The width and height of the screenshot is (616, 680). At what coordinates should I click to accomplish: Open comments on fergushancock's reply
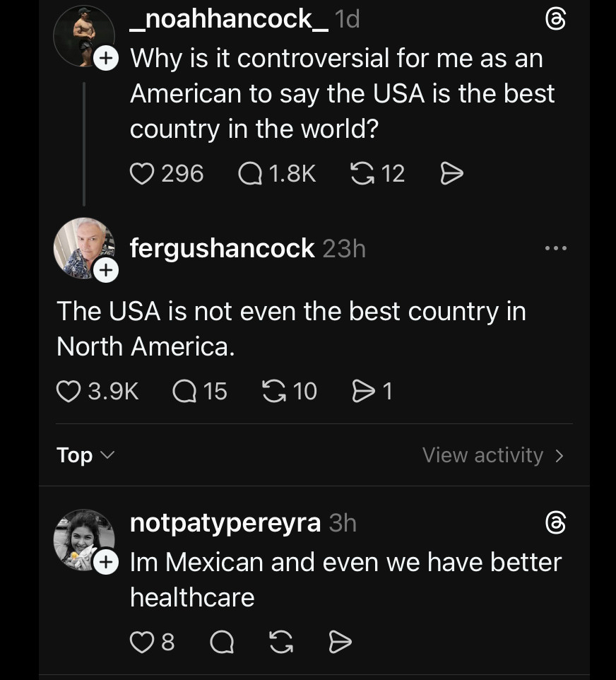184,391
